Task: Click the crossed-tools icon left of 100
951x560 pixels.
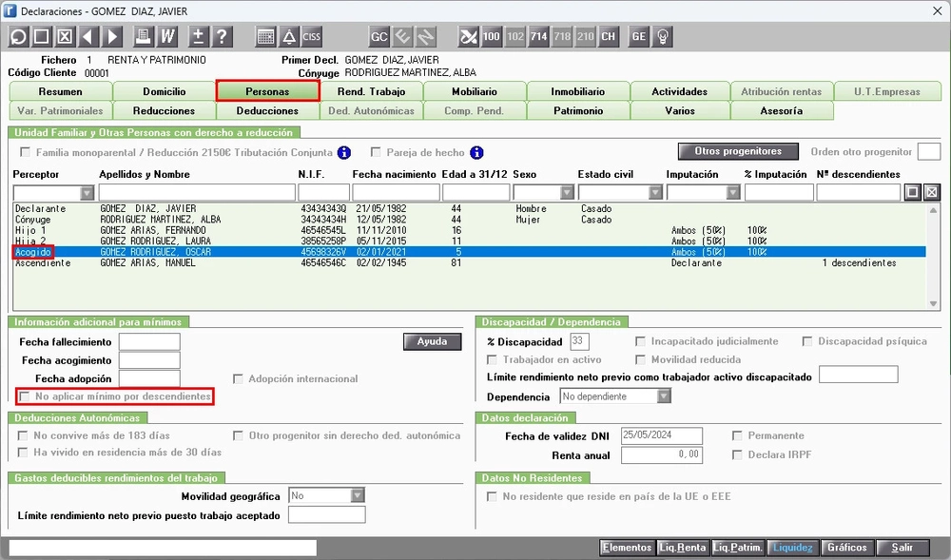Action: tap(468, 37)
